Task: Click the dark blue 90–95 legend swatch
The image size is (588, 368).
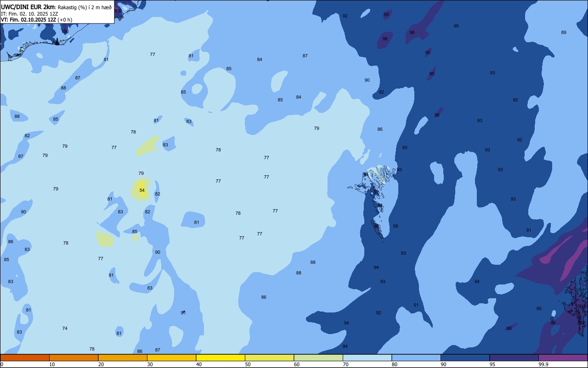Action: (x=465, y=357)
